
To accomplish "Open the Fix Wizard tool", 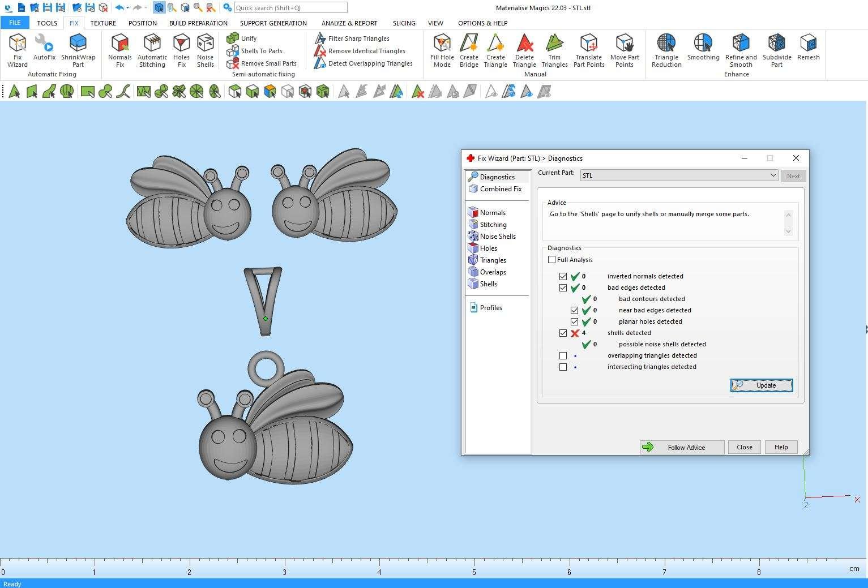I will [17, 50].
